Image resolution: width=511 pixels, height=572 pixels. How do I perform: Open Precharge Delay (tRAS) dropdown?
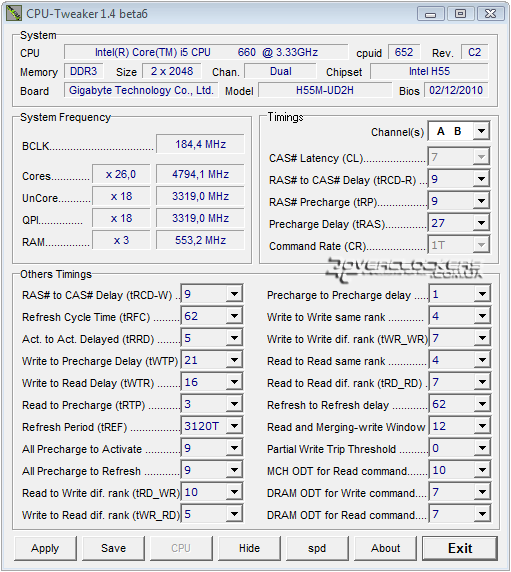tap(481, 223)
